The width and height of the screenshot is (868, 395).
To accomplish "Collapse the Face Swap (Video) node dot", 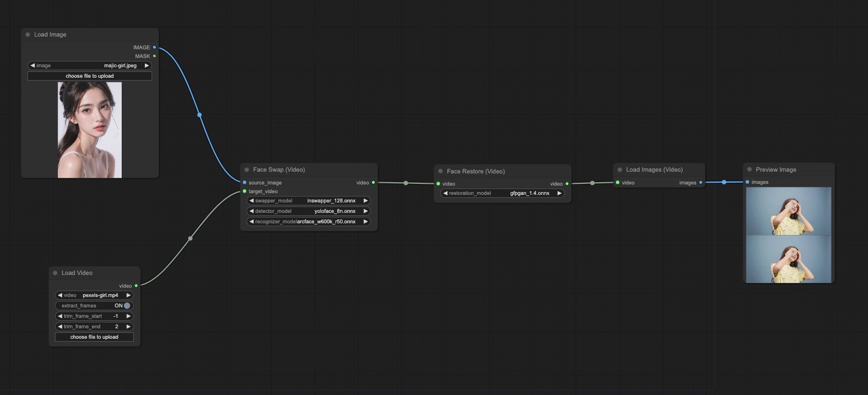I will pyautogui.click(x=246, y=170).
